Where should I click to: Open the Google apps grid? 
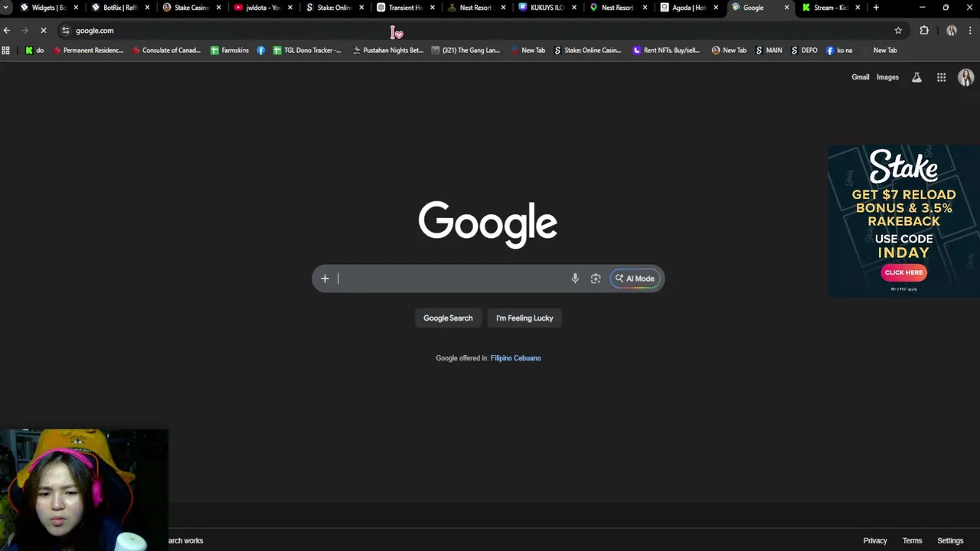click(x=941, y=77)
